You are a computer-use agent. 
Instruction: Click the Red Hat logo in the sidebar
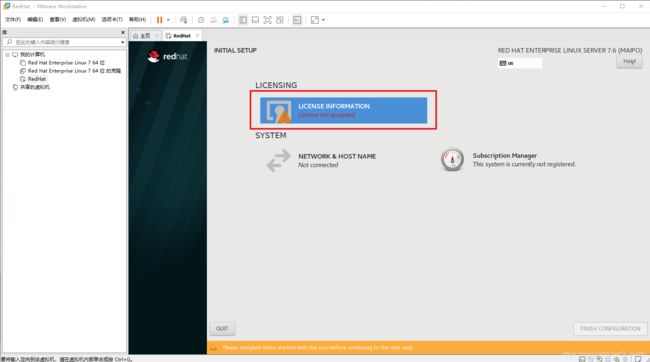click(x=167, y=56)
